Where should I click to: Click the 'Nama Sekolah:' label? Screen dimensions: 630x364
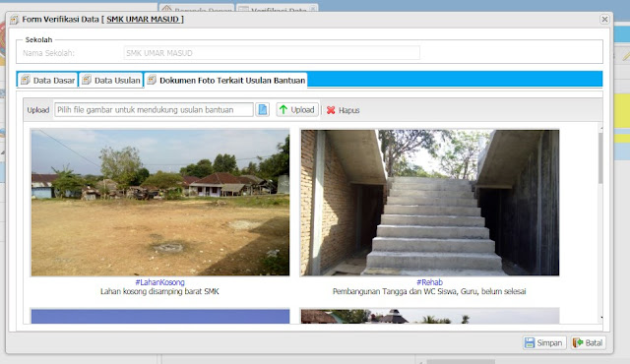pyautogui.click(x=48, y=53)
